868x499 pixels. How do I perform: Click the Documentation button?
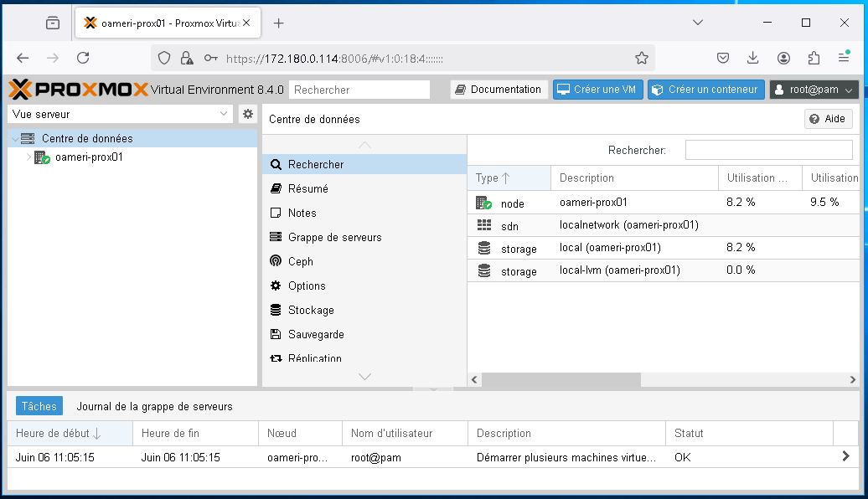pyautogui.click(x=499, y=90)
